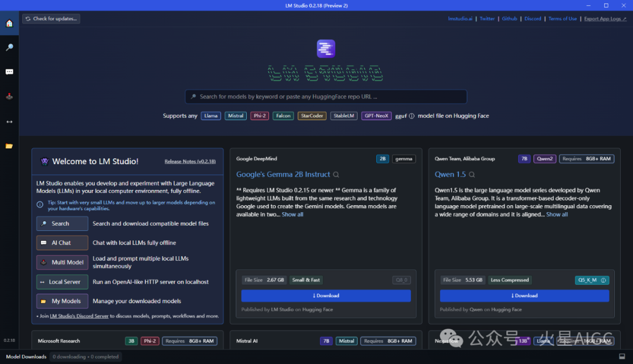
Task: Click the 'Small & Fast' label on Gemma card
Action: pos(306,280)
